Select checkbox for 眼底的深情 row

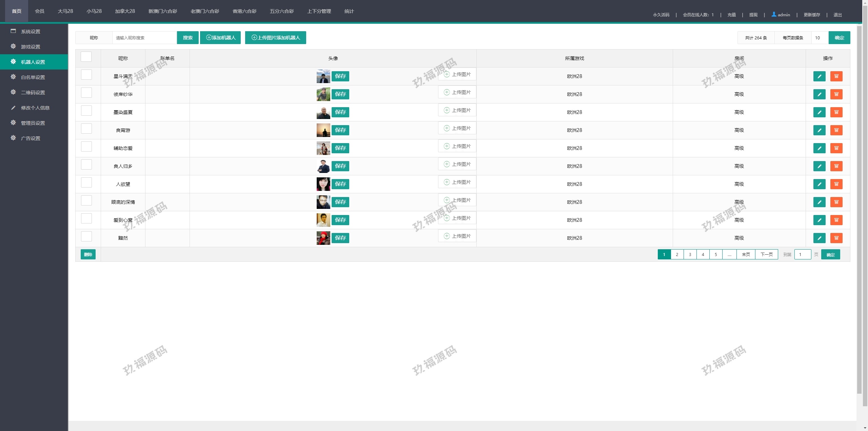coord(86,200)
